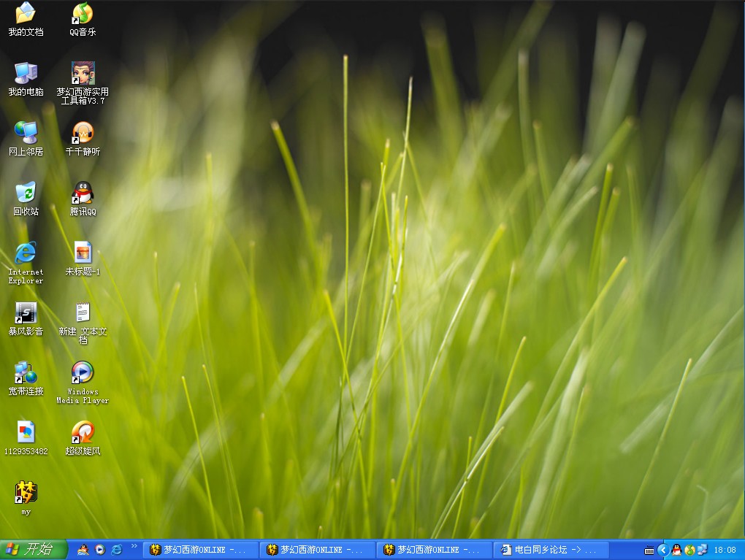Expand hidden system tray icons arrow
Viewport: 745px width, 560px height.
[662, 550]
